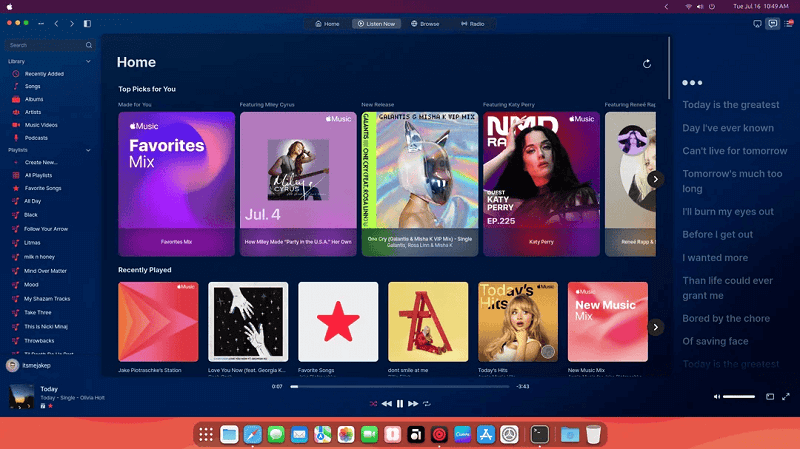Open the itsmejakep account profile
800x449 pixels.
(29, 365)
